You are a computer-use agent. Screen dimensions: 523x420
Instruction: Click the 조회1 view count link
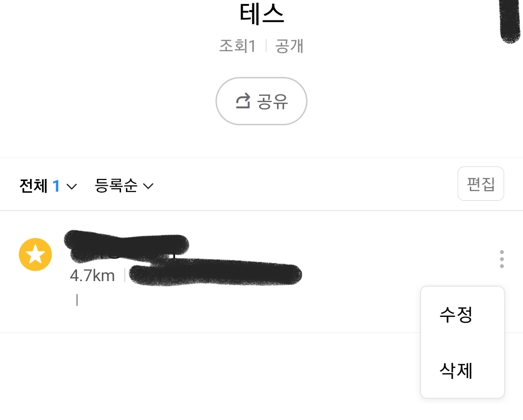[x=238, y=46]
